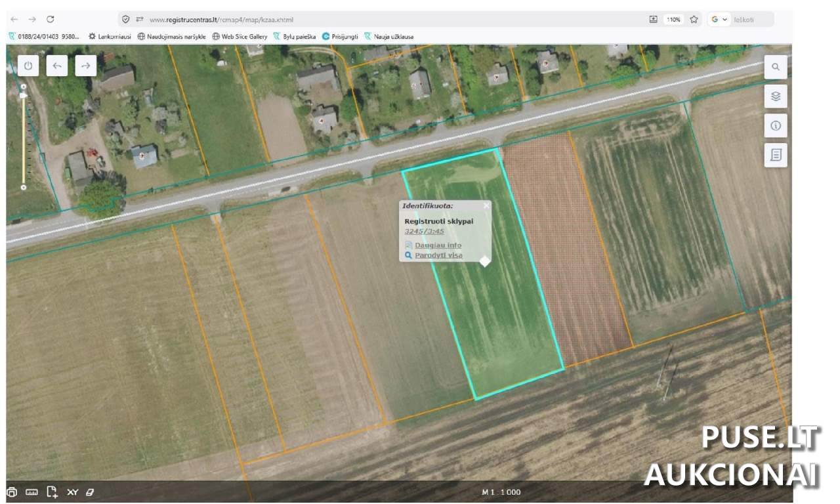
Task: Click the registrucentras.lt address bar URL
Action: click(x=221, y=20)
